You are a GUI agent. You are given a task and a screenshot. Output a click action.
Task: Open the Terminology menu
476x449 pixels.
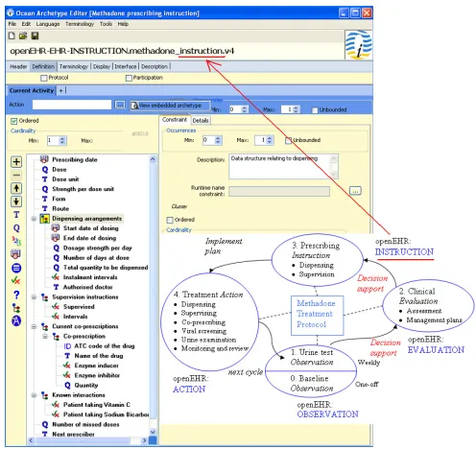80,24
